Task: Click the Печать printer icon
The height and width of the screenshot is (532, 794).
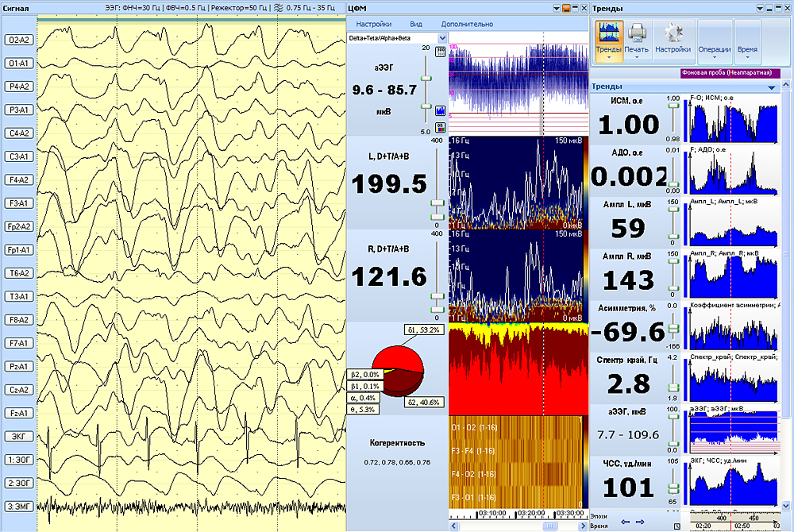Action: [x=637, y=33]
